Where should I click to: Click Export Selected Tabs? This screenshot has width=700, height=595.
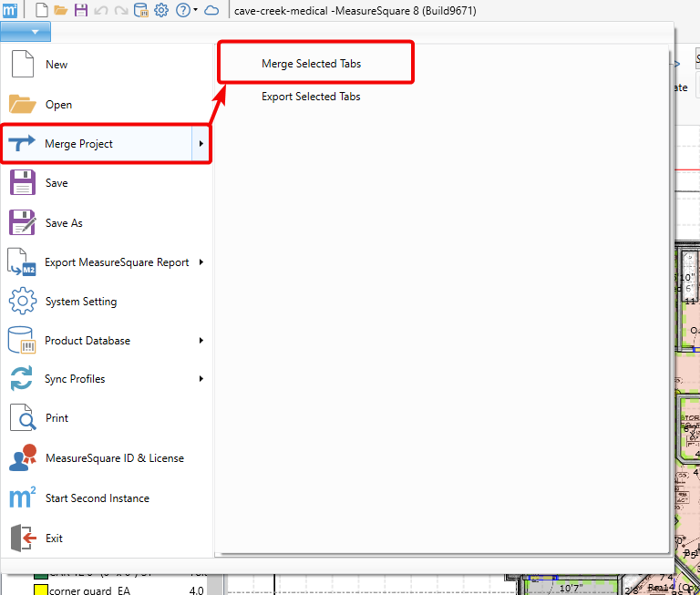tap(311, 97)
